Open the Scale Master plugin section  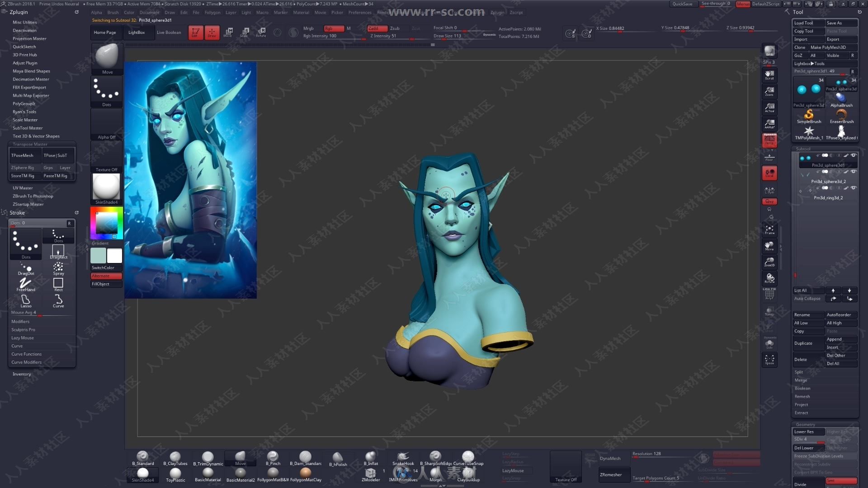pos(25,120)
